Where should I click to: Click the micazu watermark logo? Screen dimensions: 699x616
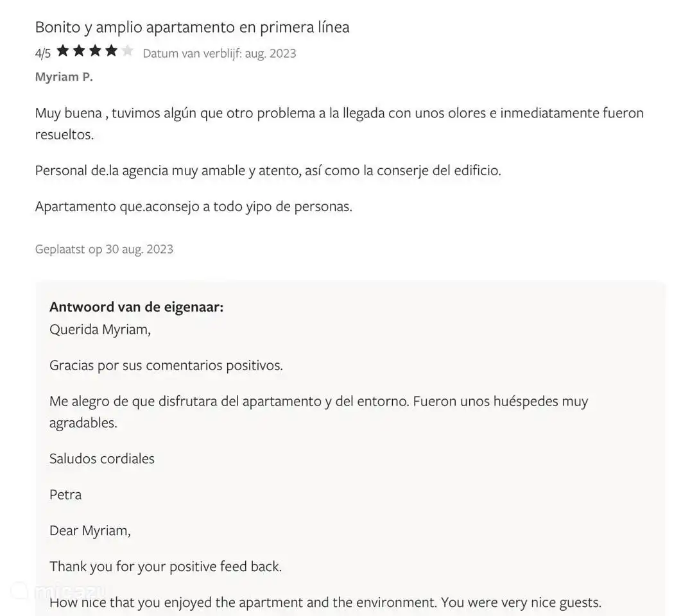click(61, 590)
